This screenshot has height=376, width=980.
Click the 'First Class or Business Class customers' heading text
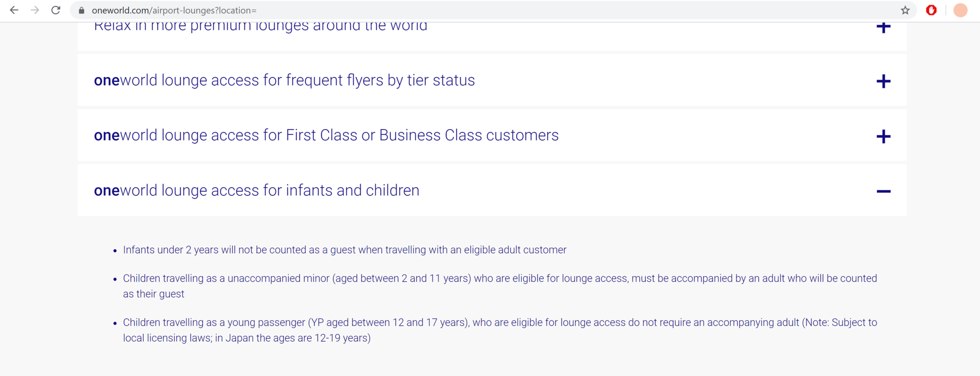326,135
